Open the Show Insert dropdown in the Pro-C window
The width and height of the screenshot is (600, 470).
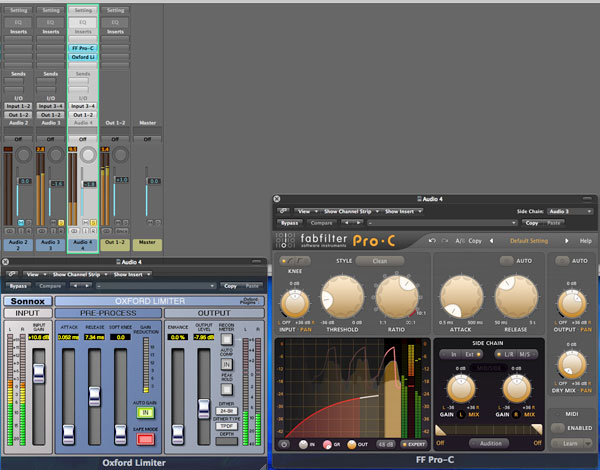402,211
